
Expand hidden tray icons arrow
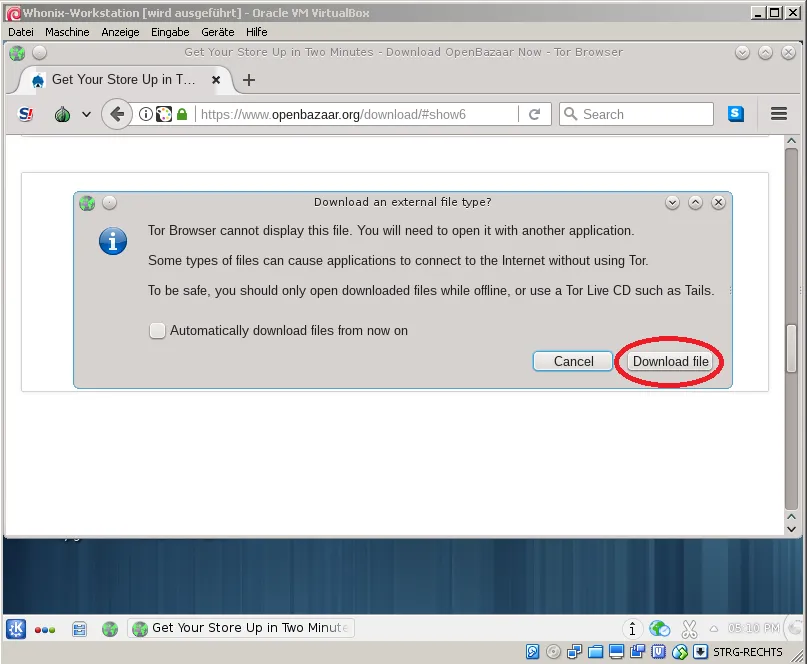click(x=714, y=628)
